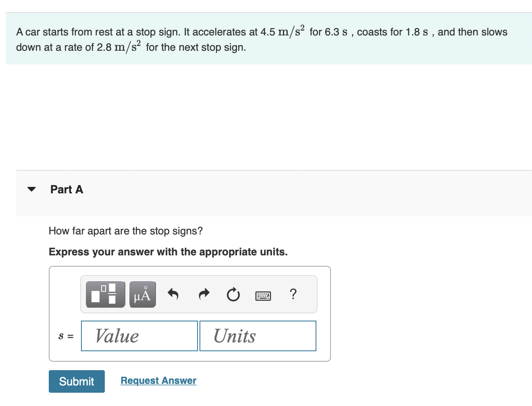Image resolution: width=532 pixels, height=406 pixels.
Task: Select the exponent template from templates icon
Action: [105, 294]
